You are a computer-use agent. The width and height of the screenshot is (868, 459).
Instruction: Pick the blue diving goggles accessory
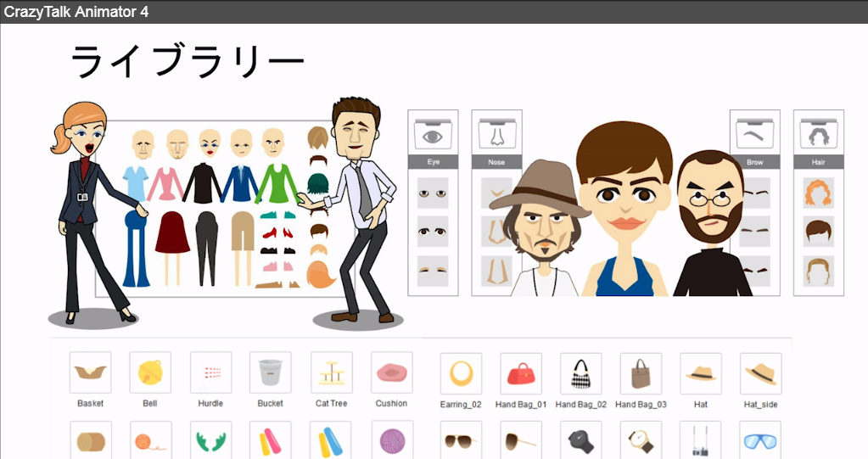click(x=760, y=440)
